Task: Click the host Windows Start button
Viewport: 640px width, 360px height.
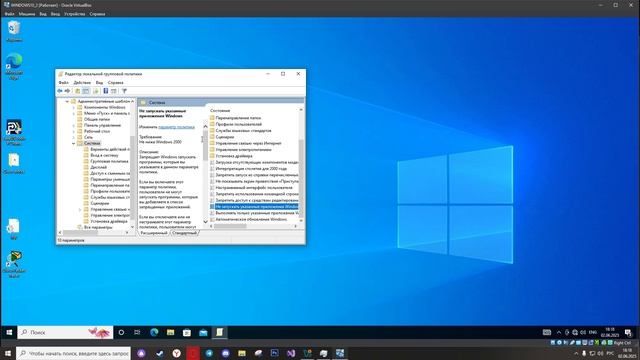Action: (x=8, y=353)
